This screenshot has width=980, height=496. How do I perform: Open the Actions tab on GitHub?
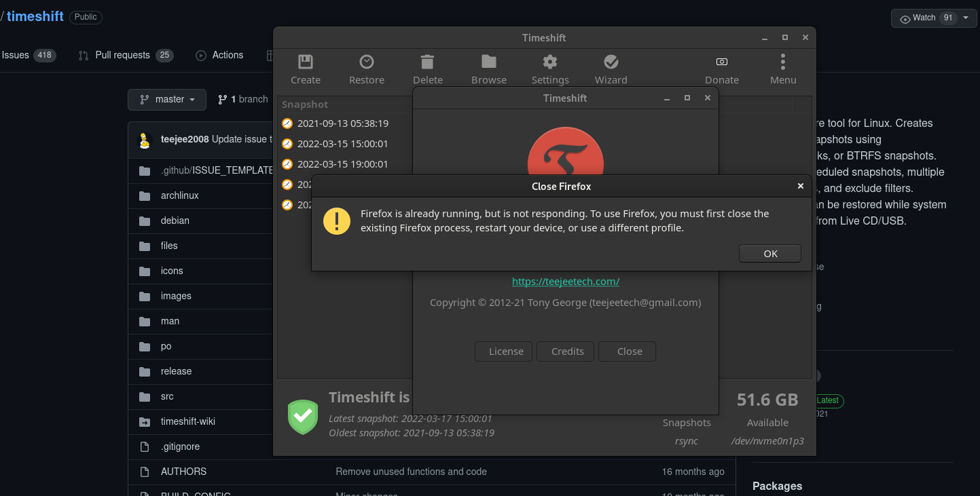point(219,55)
